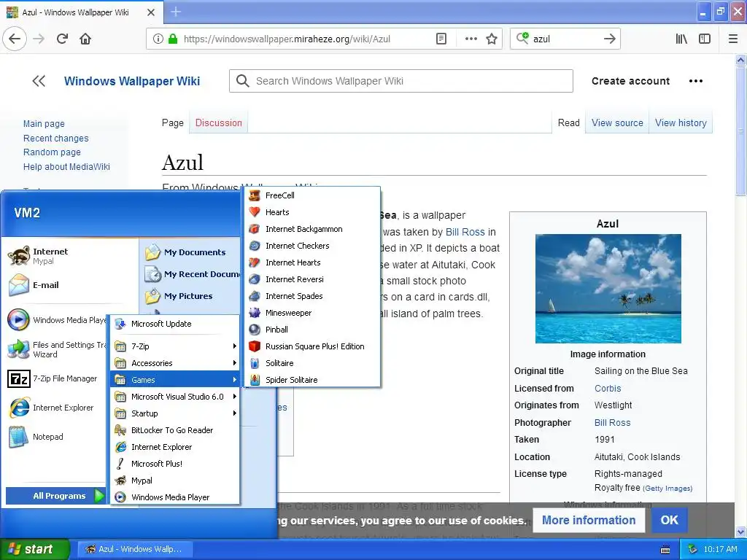Open Random page link
This screenshot has height=560, width=747.
tap(52, 152)
